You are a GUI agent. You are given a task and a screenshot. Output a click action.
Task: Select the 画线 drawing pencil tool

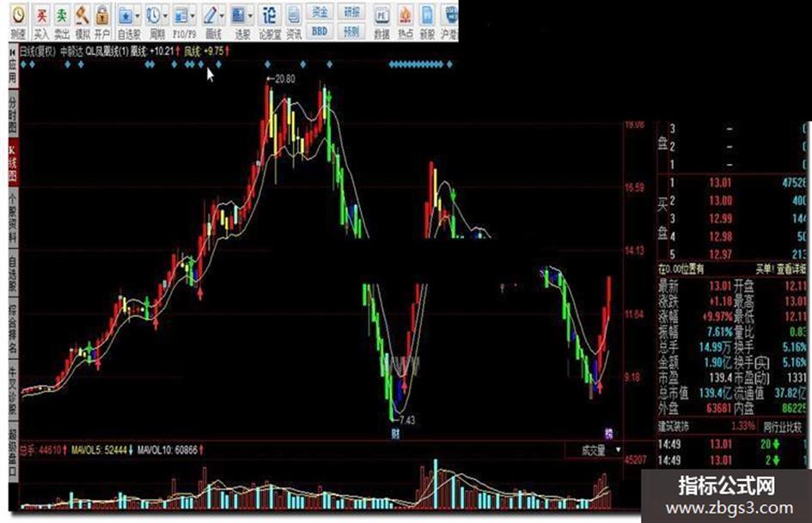pyautogui.click(x=210, y=15)
